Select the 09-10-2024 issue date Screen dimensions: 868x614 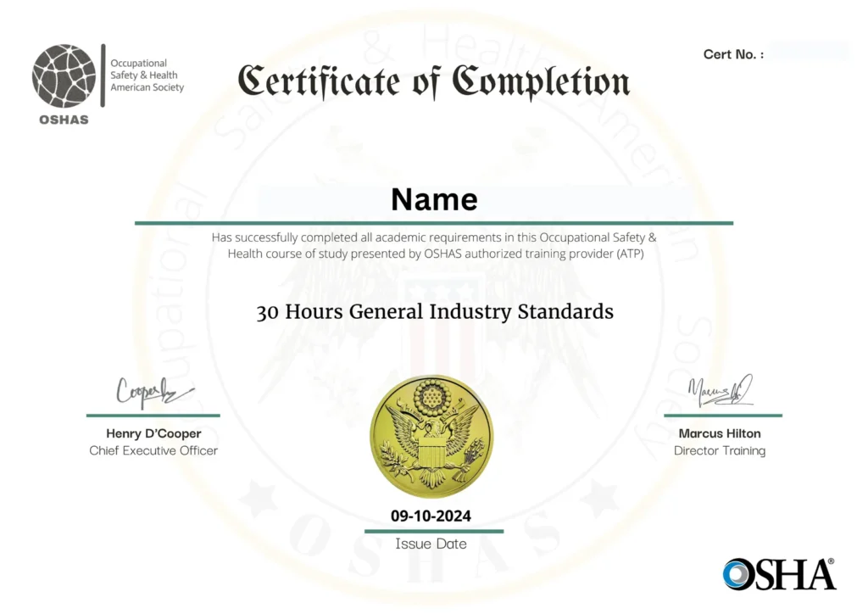[x=432, y=515]
